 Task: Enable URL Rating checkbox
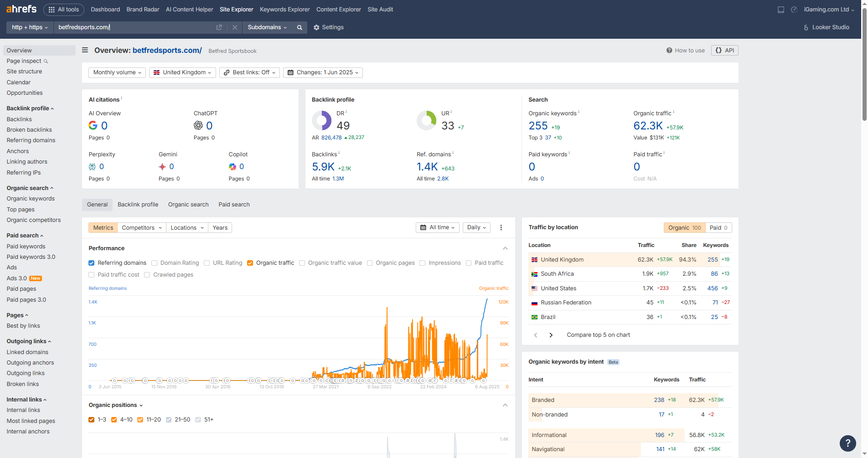207,263
